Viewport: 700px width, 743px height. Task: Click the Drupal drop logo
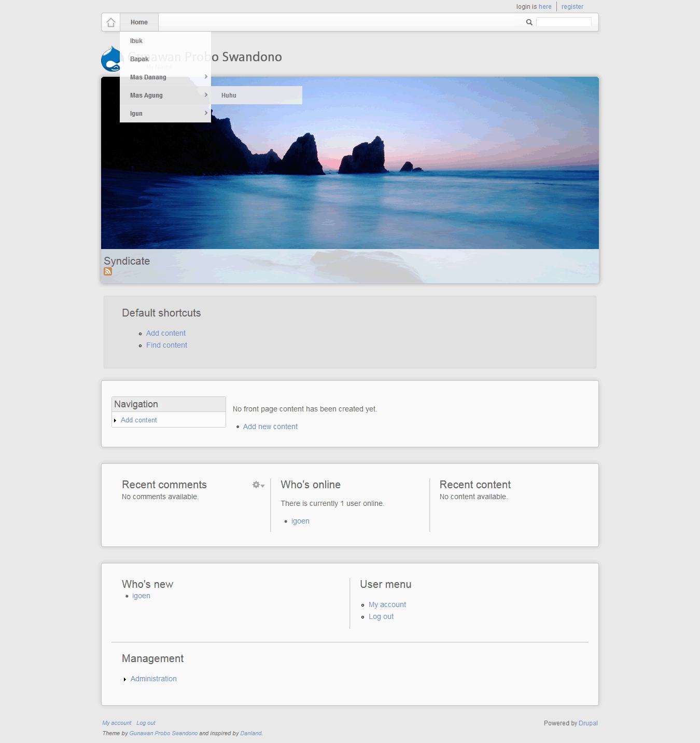click(x=110, y=59)
